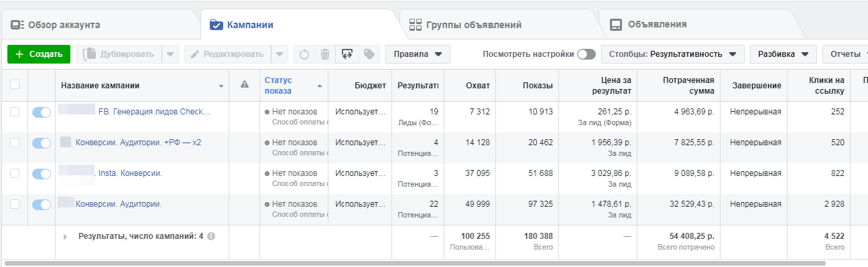Open the Конверсии. Аудитории. +РФ — x2 link
868x267 pixels.
tap(138, 143)
